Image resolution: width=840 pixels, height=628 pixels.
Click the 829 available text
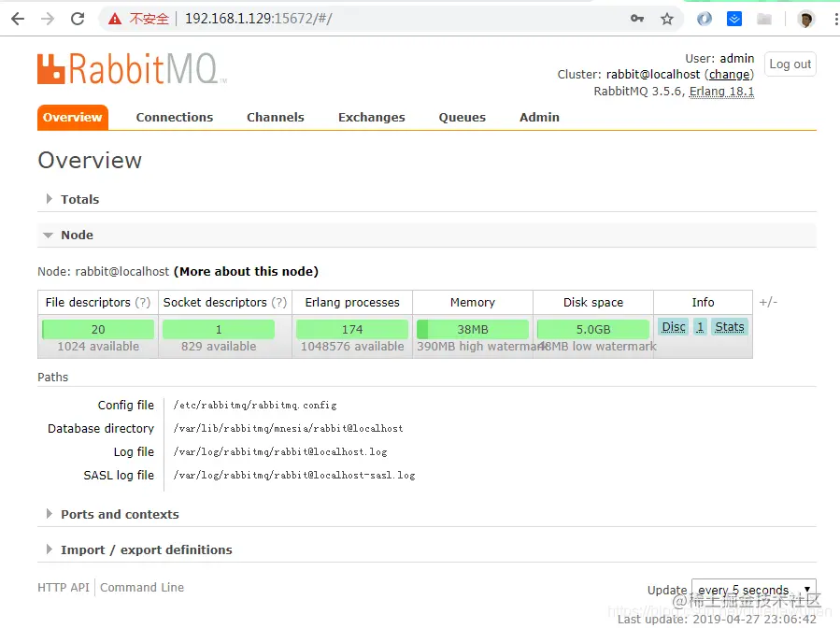[x=219, y=347]
